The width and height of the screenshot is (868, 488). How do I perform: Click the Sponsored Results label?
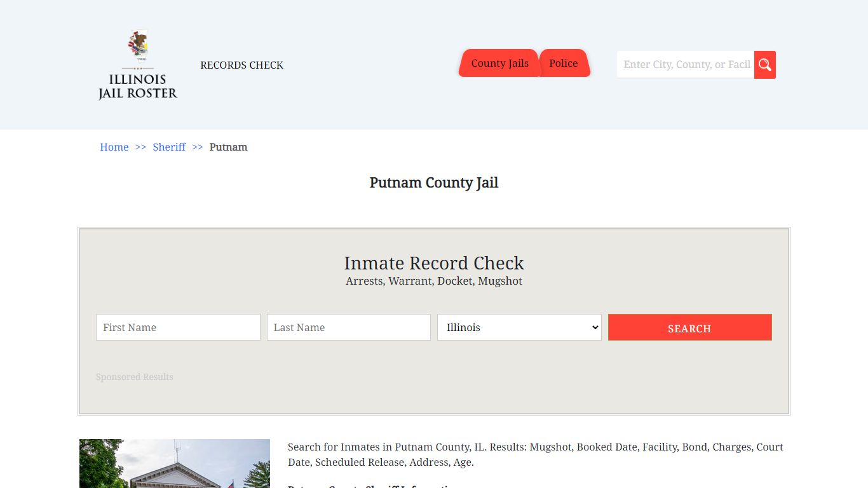[135, 377]
